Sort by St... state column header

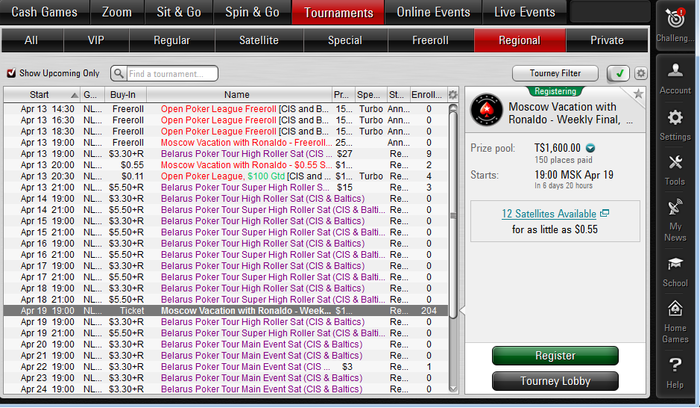[398, 95]
